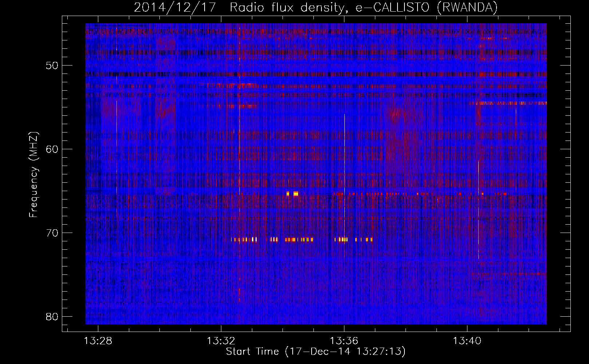Viewport: 589px width, 364px height.
Task: Click the 70 frequency tick label
Action: tap(52, 233)
